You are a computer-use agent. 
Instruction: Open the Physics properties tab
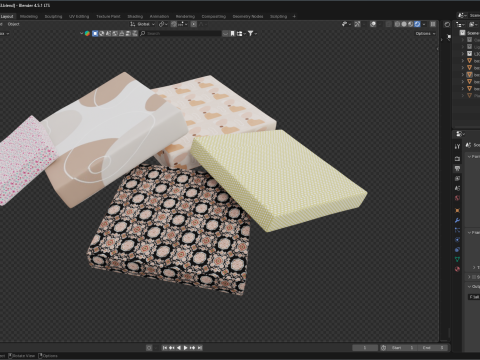coord(457,240)
